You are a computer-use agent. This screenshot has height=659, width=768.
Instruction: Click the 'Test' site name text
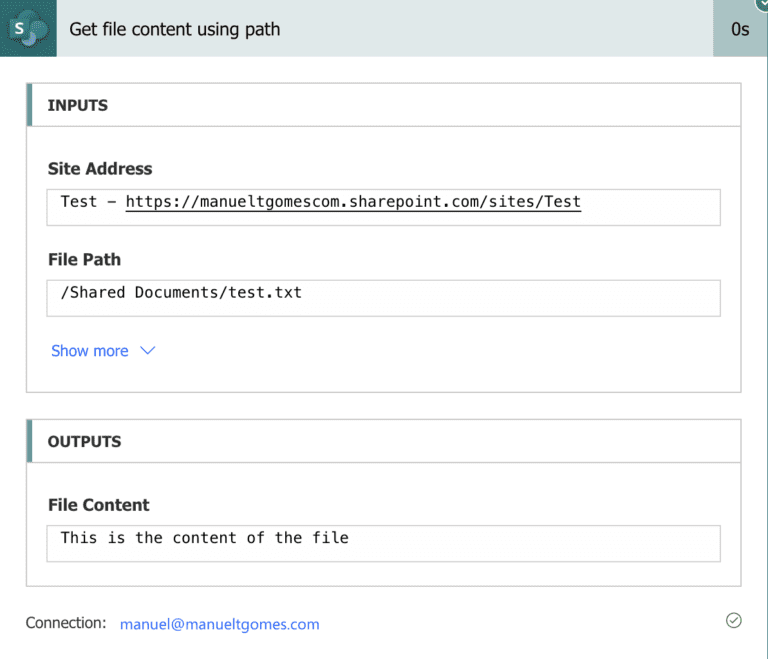pyautogui.click(x=79, y=202)
